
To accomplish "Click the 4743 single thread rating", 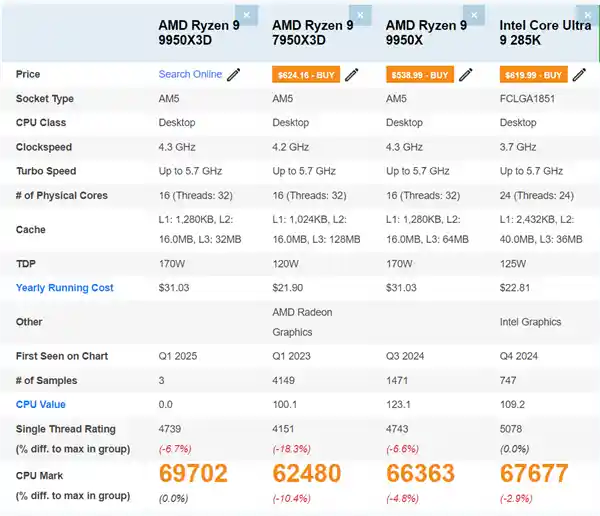I will click(397, 429).
